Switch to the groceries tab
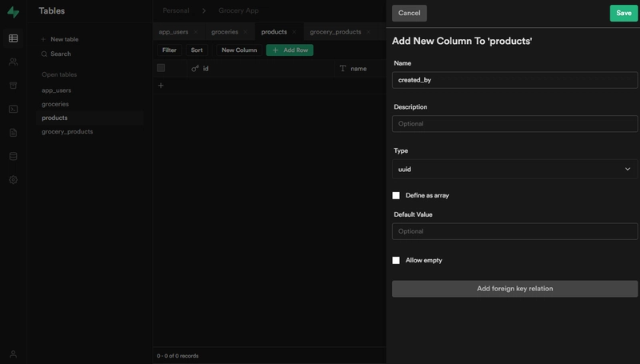The height and width of the screenshot is (364, 640). (x=225, y=32)
